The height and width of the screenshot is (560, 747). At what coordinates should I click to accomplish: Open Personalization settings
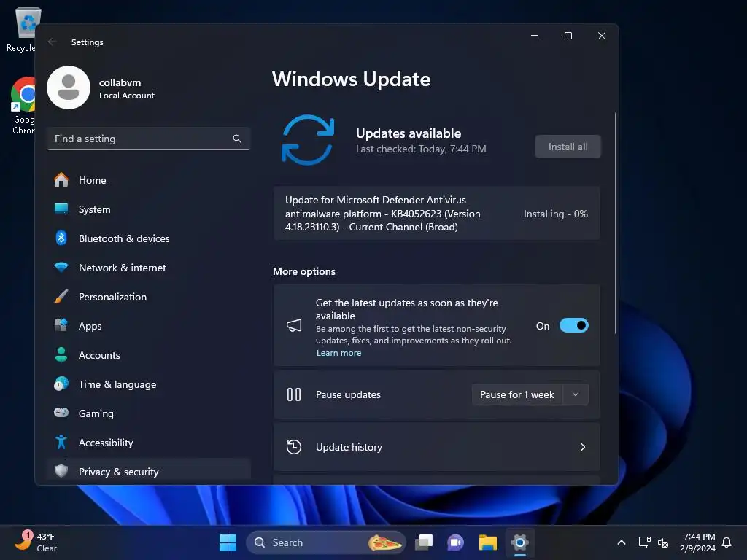[x=149, y=297]
